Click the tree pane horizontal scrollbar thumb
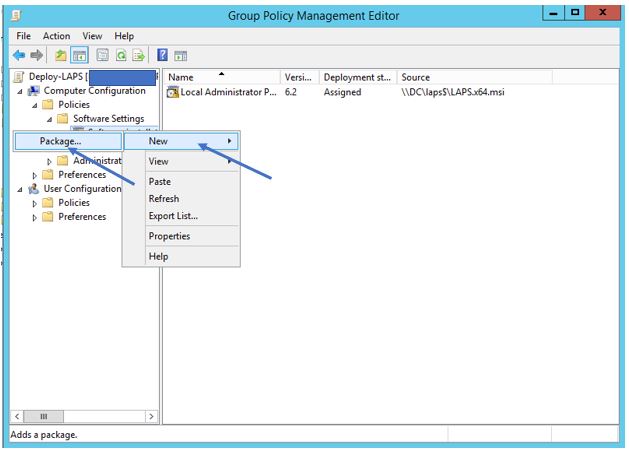Viewport: 629px width, 452px height. point(43,416)
